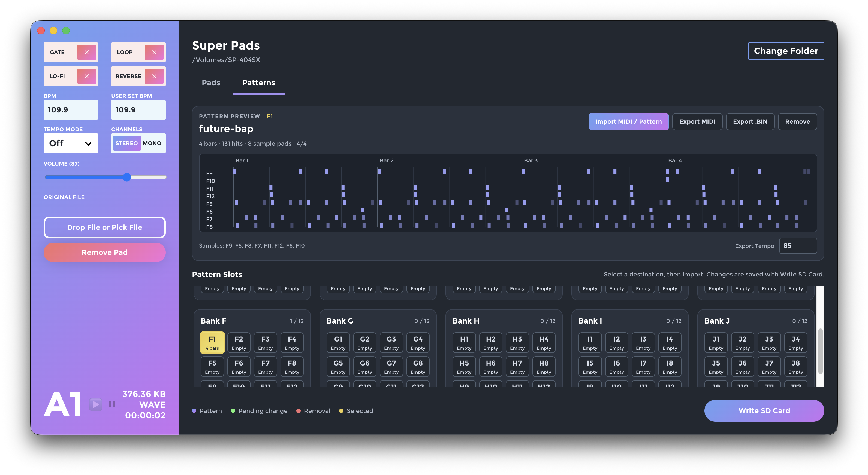Remove the future-bap pattern
Image resolution: width=868 pixels, height=475 pixels.
tap(797, 121)
